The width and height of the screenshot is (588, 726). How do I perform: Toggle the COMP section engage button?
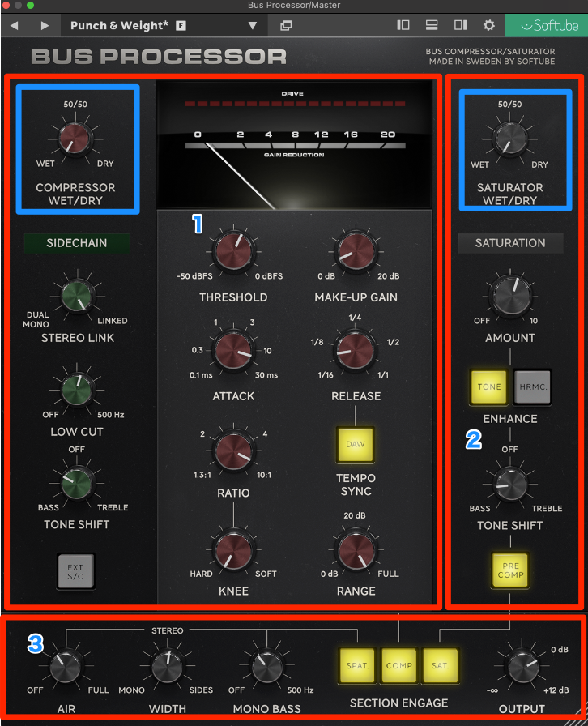point(398,665)
